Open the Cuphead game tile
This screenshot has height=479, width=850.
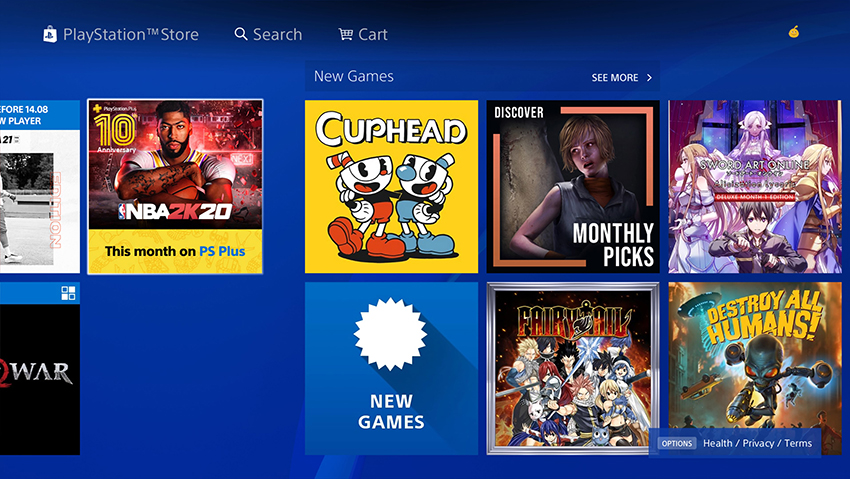[x=391, y=186]
